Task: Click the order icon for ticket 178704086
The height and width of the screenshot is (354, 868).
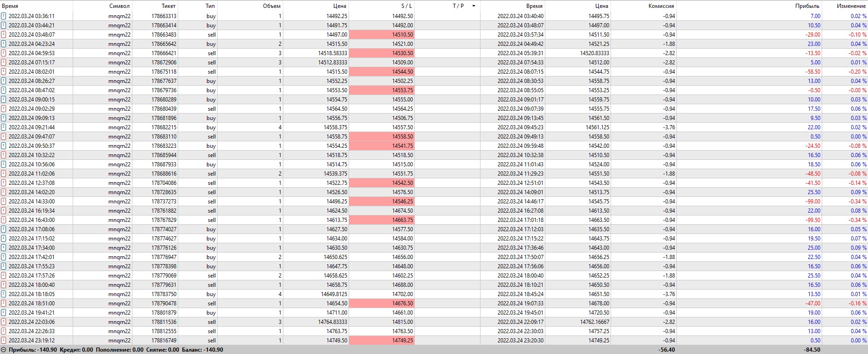Action: [4, 183]
